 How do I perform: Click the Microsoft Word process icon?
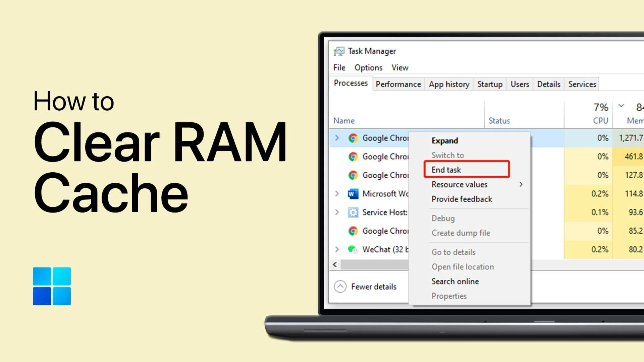click(353, 194)
